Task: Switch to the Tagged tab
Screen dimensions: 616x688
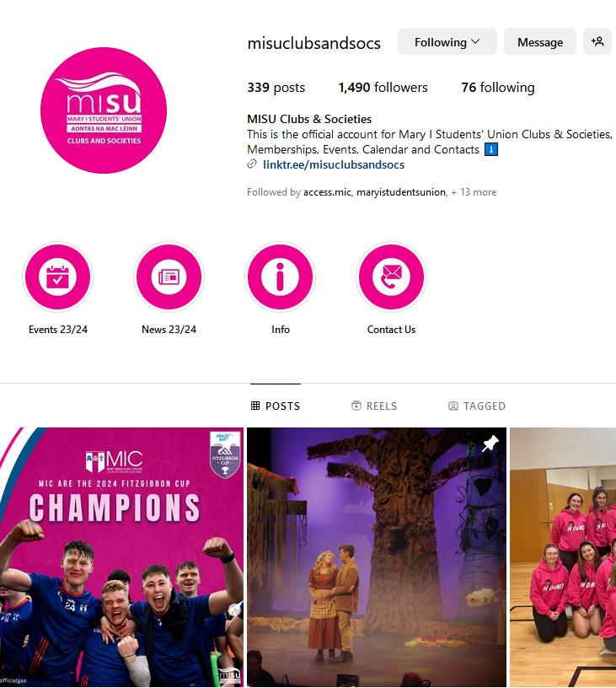Action: pos(477,406)
